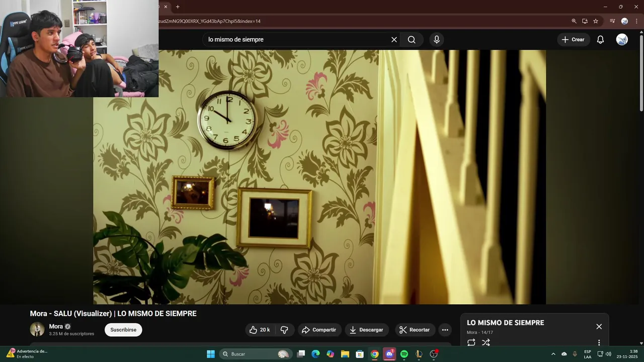Open Chrome media controls icon
The image size is (644, 362).
point(612,21)
